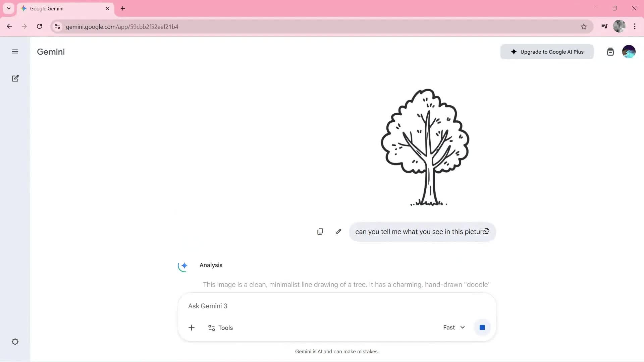
Task: Click Upgrade to Google AI Plus
Action: pos(546,52)
